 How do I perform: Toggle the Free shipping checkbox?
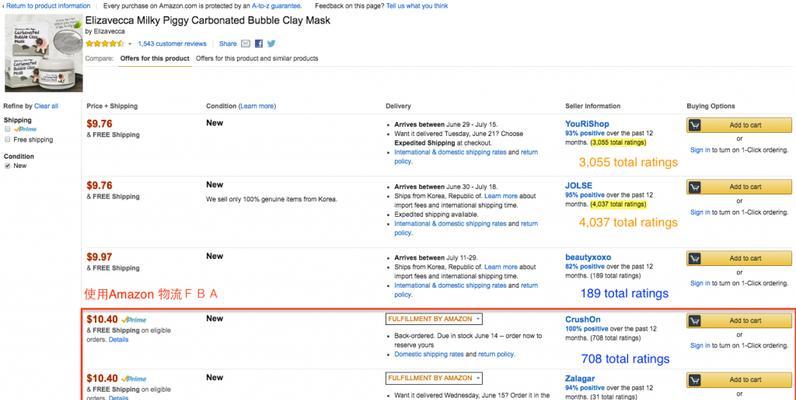click(x=8, y=140)
